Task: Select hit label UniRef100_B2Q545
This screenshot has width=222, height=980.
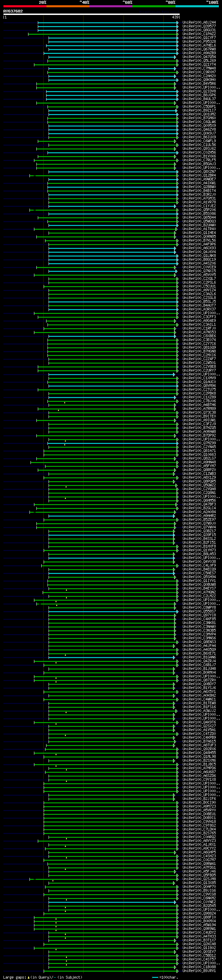Action: pyautogui.click(x=199, y=906)
